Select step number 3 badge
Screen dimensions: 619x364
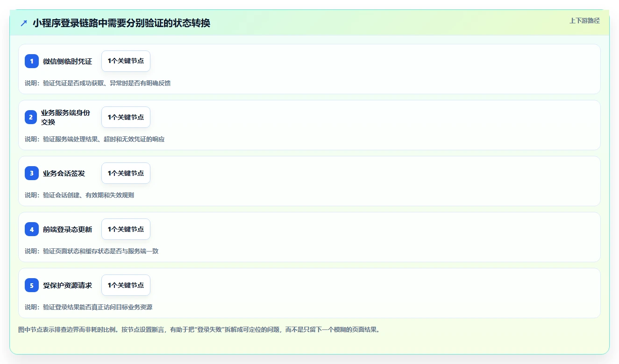(x=32, y=173)
